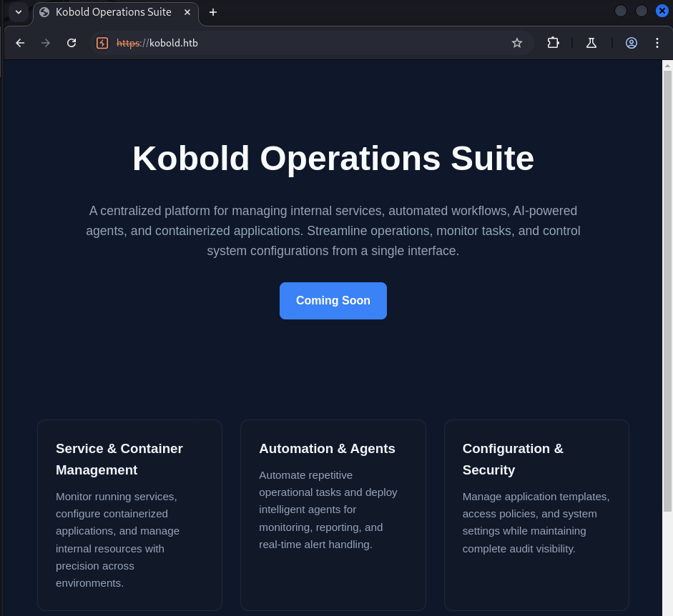Click the vertical page scrollbar

click(667, 286)
